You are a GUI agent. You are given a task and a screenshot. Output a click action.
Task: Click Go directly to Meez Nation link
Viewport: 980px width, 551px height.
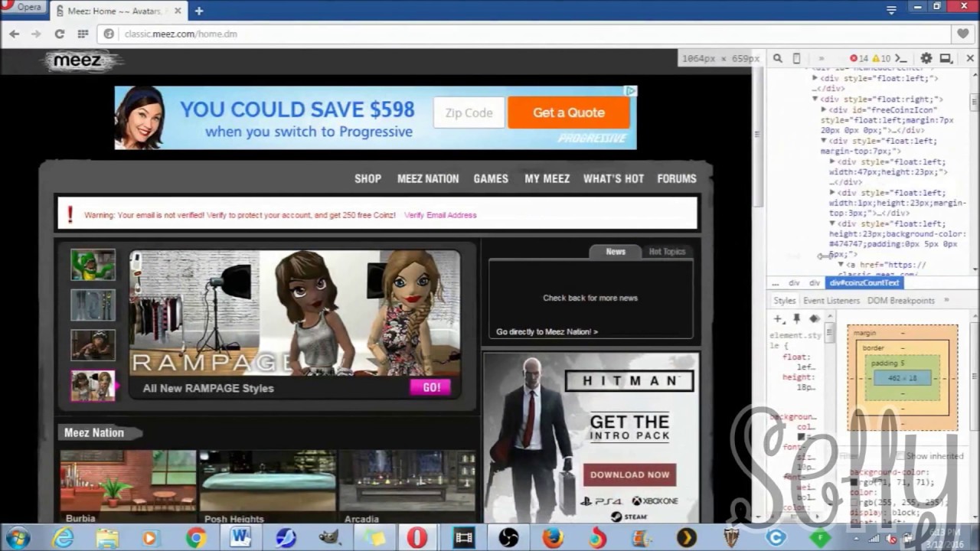(x=547, y=331)
